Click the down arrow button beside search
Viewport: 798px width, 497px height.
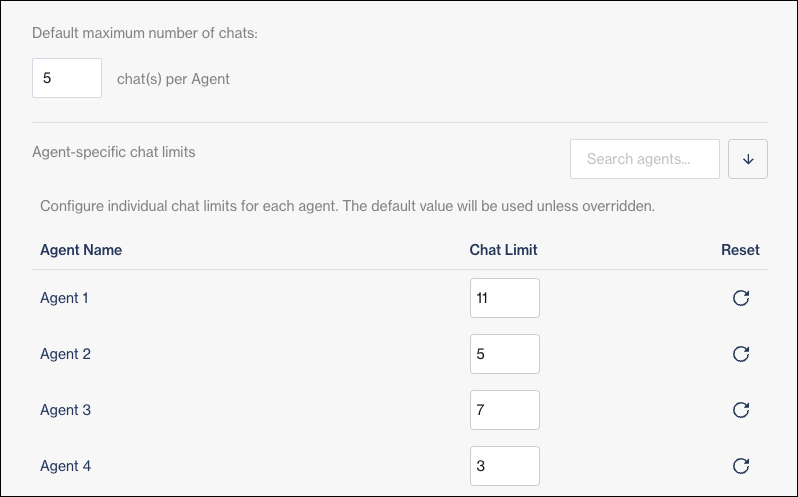pyautogui.click(x=748, y=159)
